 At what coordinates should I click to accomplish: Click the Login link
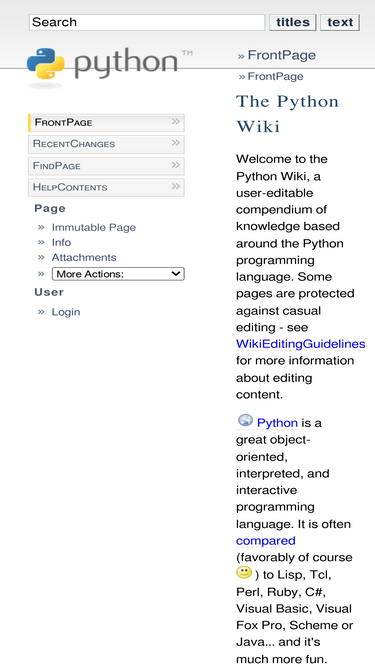click(66, 312)
